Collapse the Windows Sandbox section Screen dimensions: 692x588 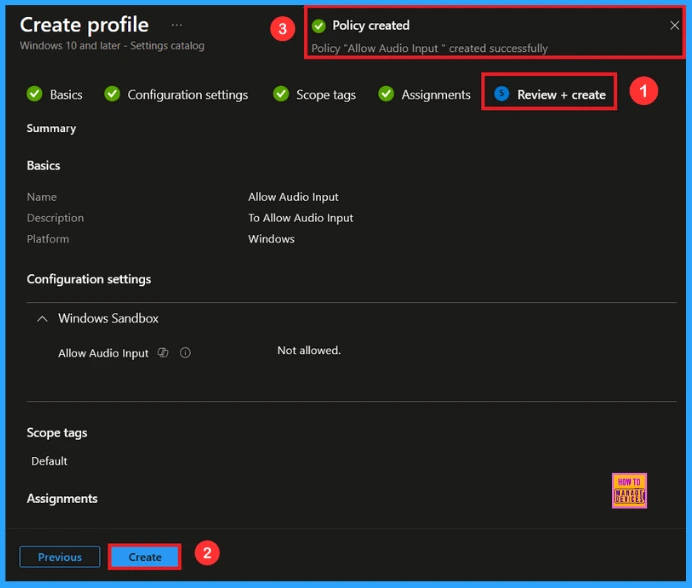point(42,319)
